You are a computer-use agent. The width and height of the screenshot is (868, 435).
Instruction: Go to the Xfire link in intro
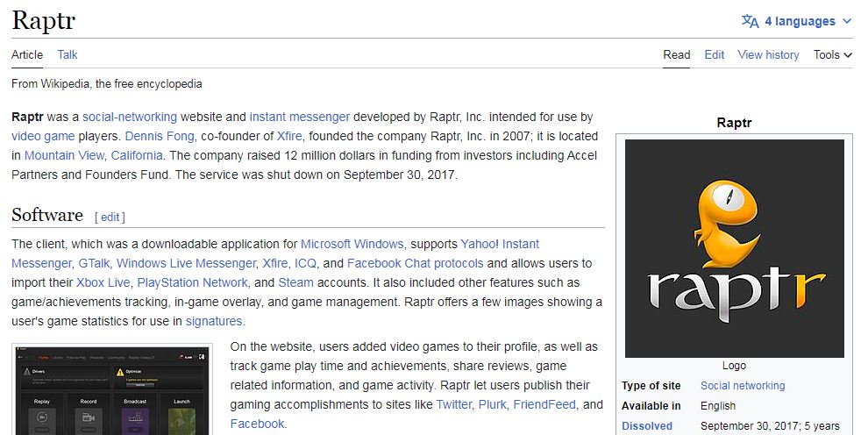tap(289, 136)
